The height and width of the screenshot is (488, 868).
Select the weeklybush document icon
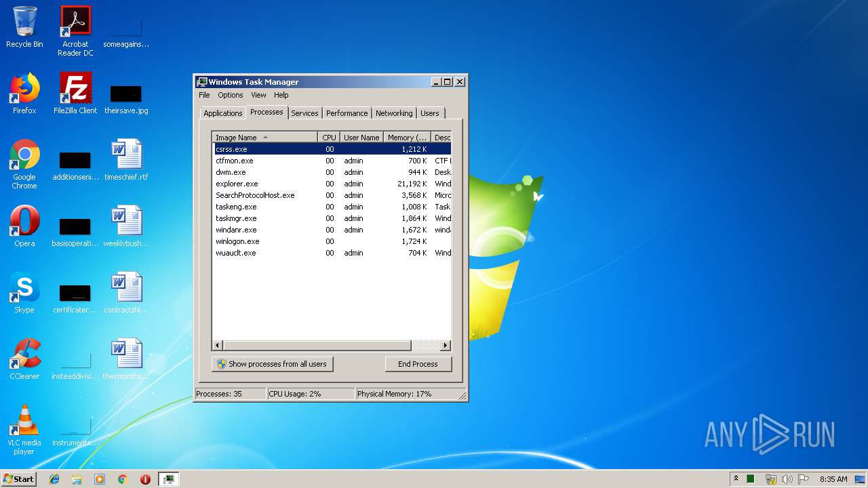[126, 226]
